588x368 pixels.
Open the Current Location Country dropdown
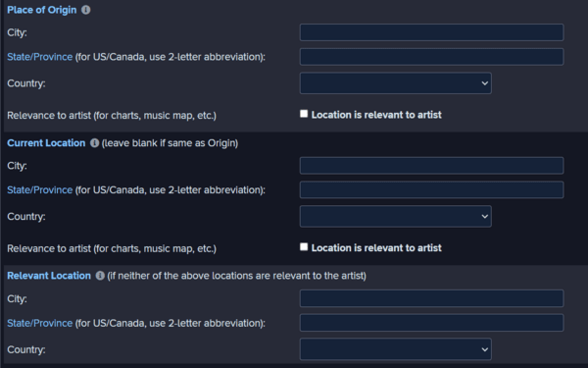pos(396,216)
